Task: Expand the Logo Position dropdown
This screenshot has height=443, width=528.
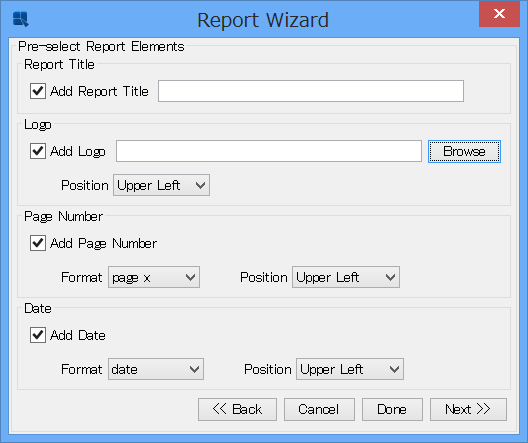Action: [x=161, y=185]
